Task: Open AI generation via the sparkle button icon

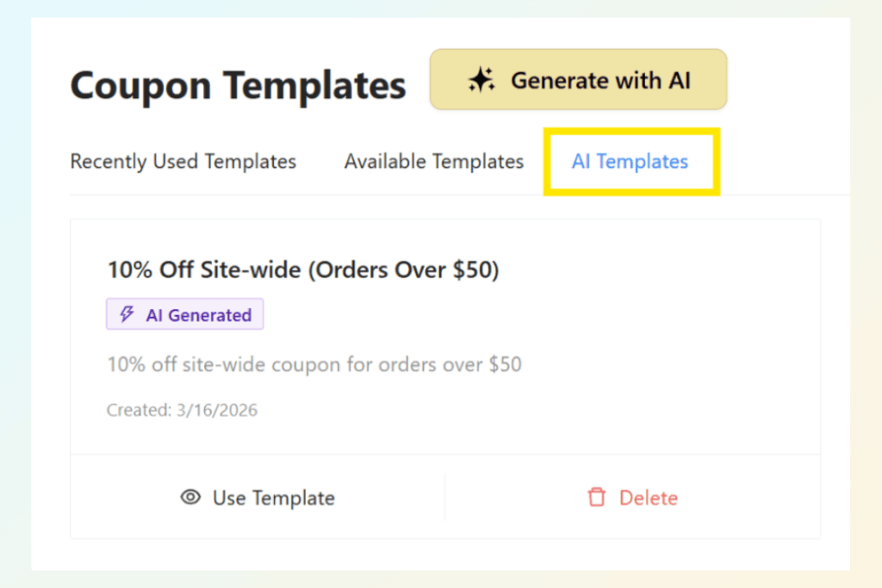Action: tap(482, 79)
